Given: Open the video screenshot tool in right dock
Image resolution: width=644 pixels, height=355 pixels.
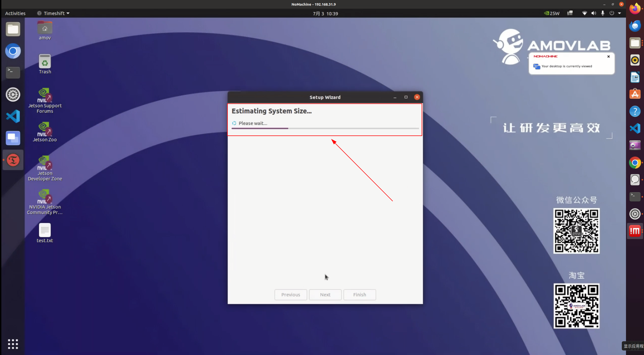Looking at the screenshot, I should click(x=635, y=145).
